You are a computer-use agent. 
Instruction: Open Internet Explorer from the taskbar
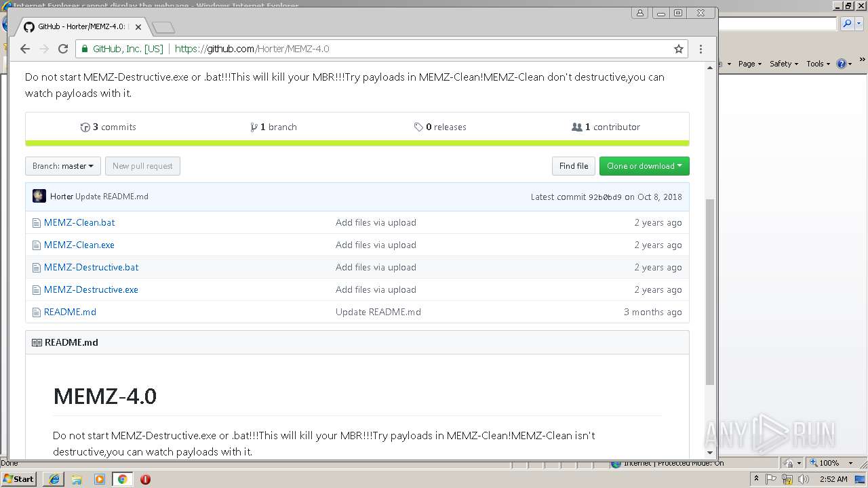click(54, 479)
